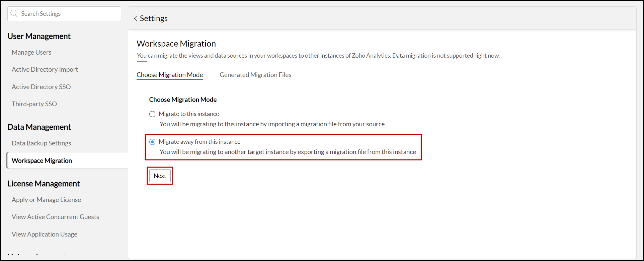Select Migrate away from this instance option
Image resolution: width=644 pixels, height=261 pixels.
152,142
